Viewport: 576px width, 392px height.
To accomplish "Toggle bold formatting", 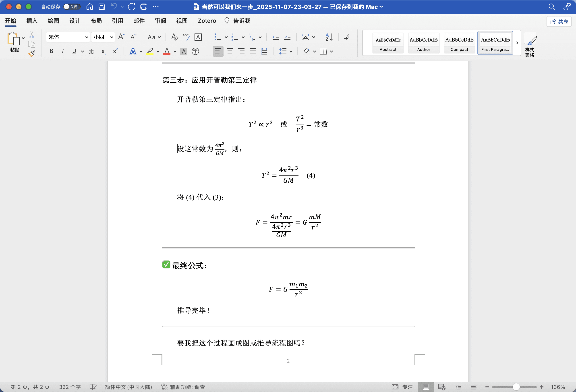I will point(51,51).
